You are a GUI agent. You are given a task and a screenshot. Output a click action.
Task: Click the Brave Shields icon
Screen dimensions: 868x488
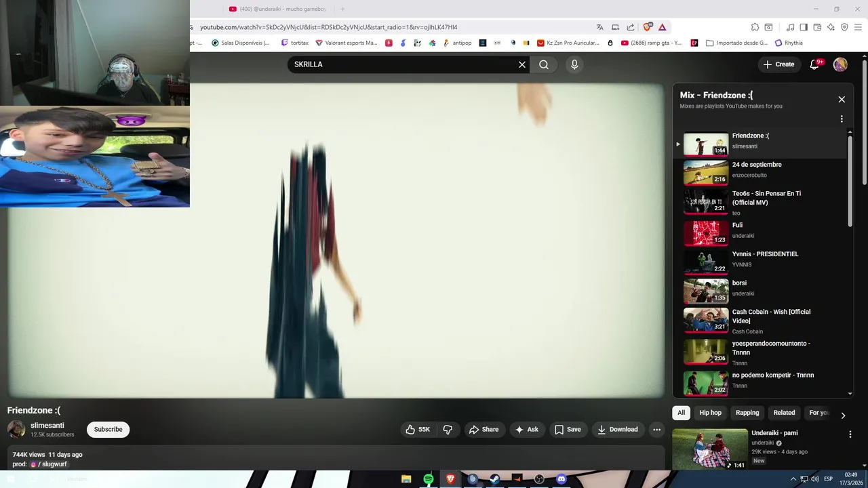648,27
